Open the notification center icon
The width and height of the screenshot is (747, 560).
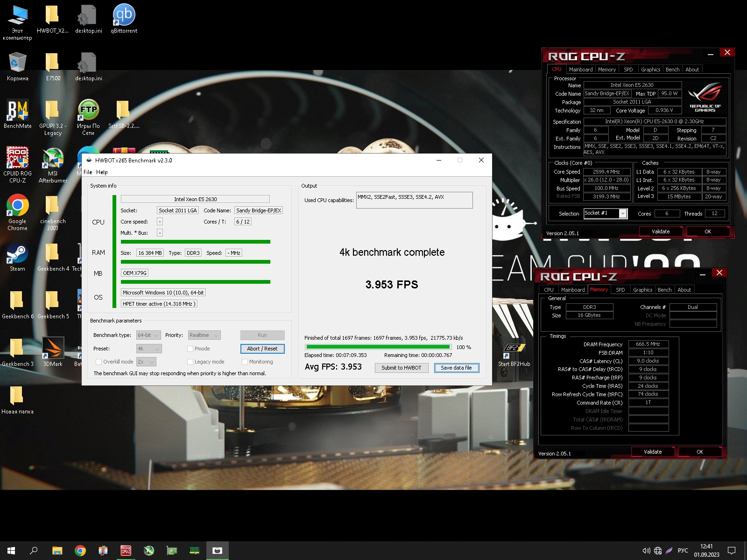732,551
